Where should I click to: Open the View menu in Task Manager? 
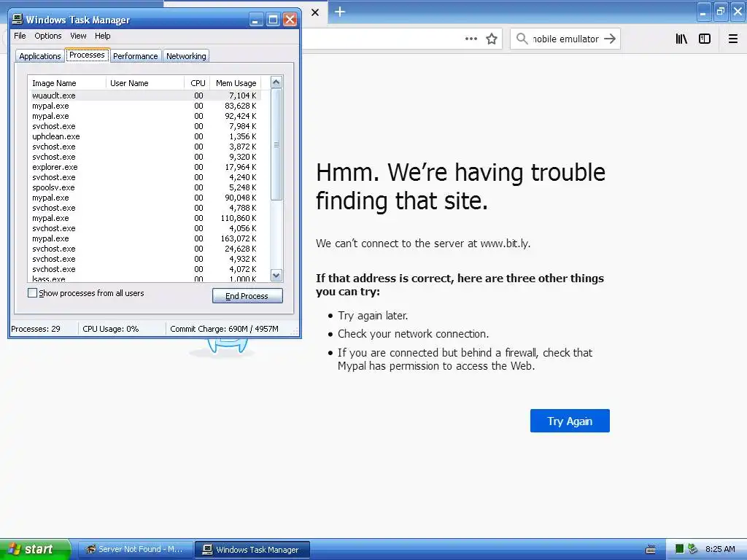click(78, 36)
